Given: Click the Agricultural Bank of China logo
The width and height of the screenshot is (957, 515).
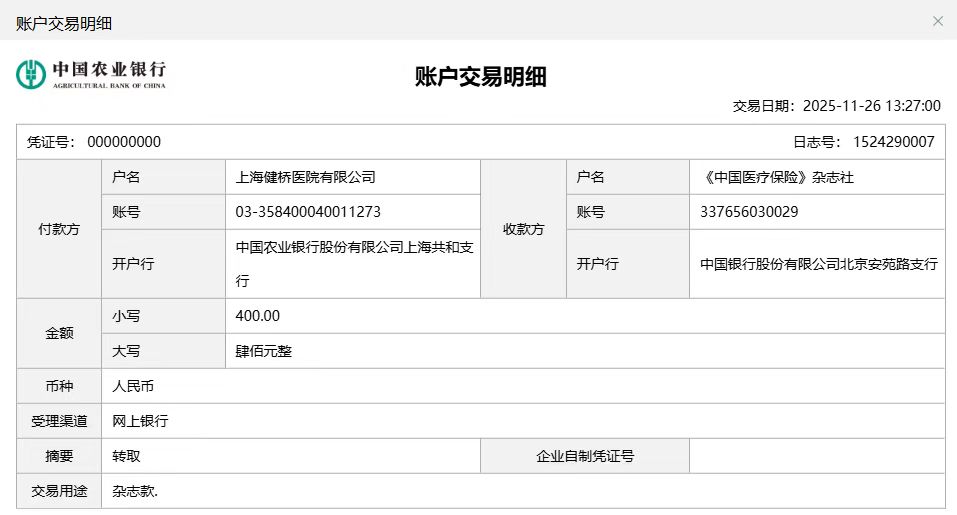Looking at the screenshot, I should pos(91,74).
